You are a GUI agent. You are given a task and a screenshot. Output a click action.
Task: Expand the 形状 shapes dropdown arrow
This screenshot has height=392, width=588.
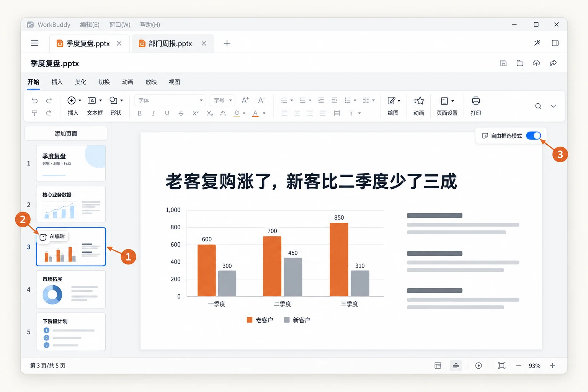click(x=122, y=100)
